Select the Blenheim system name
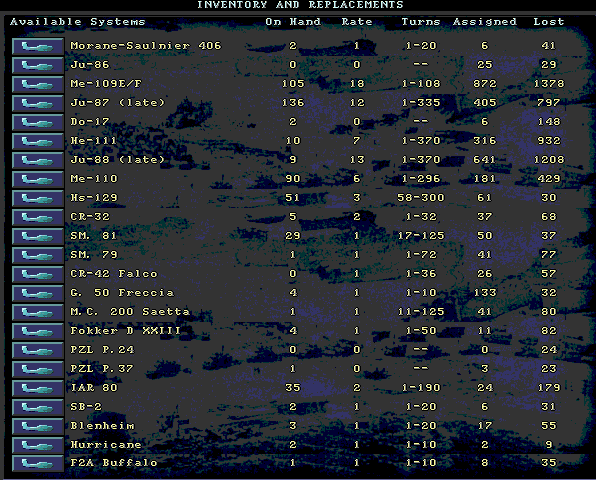The width and height of the screenshot is (596, 480). coord(102,426)
